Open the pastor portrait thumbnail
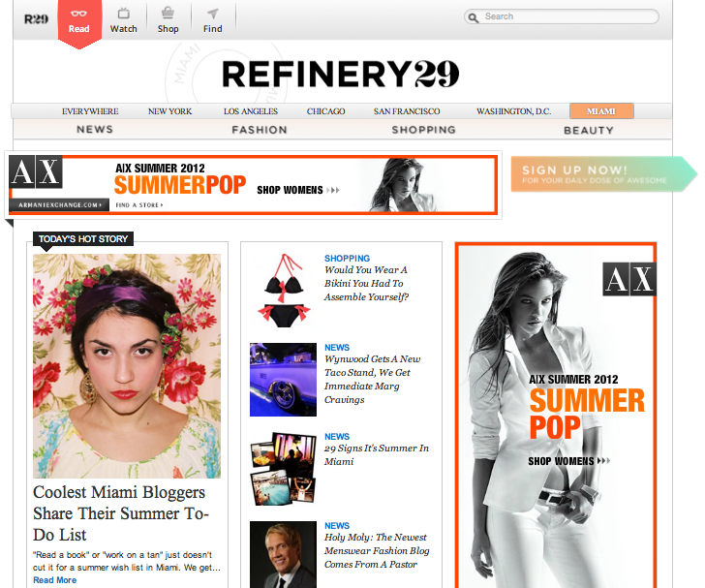 point(283,554)
